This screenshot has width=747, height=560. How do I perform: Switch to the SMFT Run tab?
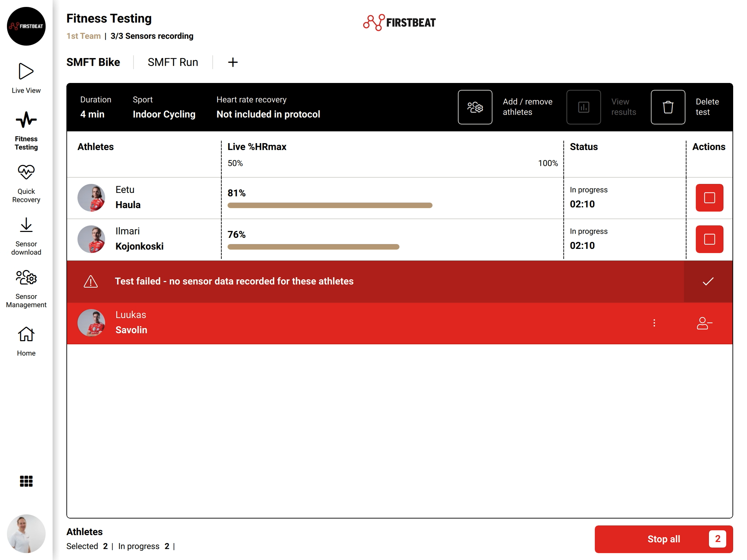(x=173, y=62)
